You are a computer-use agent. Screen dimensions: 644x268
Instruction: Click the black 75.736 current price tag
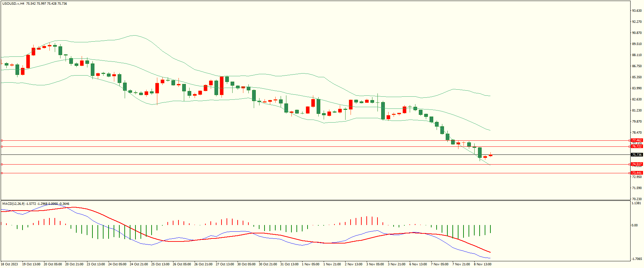(x=637, y=155)
